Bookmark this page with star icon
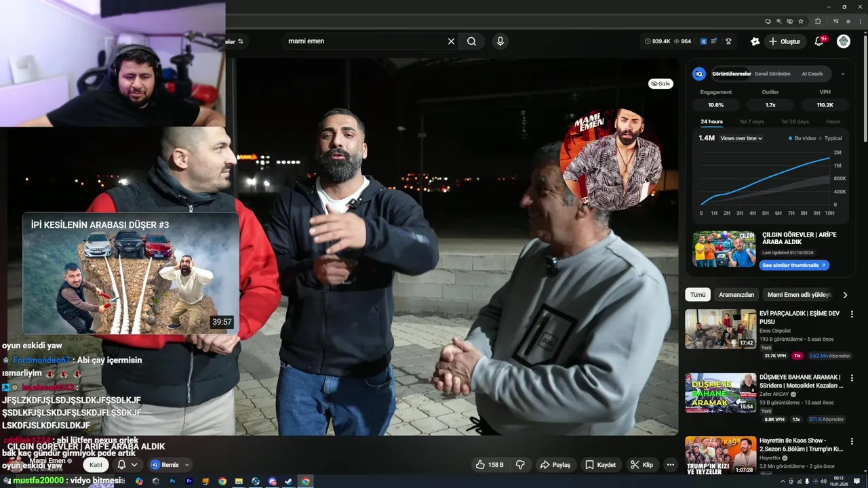868x488 pixels. point(801,22)
